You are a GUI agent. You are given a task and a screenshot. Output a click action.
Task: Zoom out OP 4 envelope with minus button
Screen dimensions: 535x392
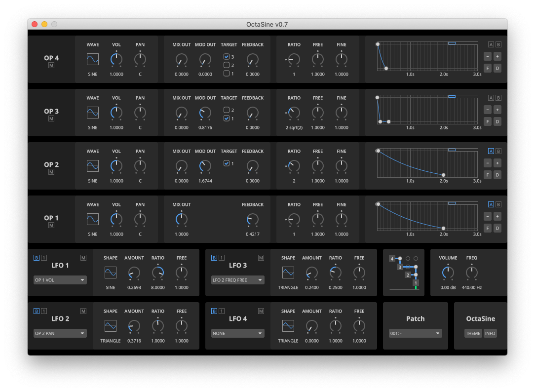[x=488, y=57]
